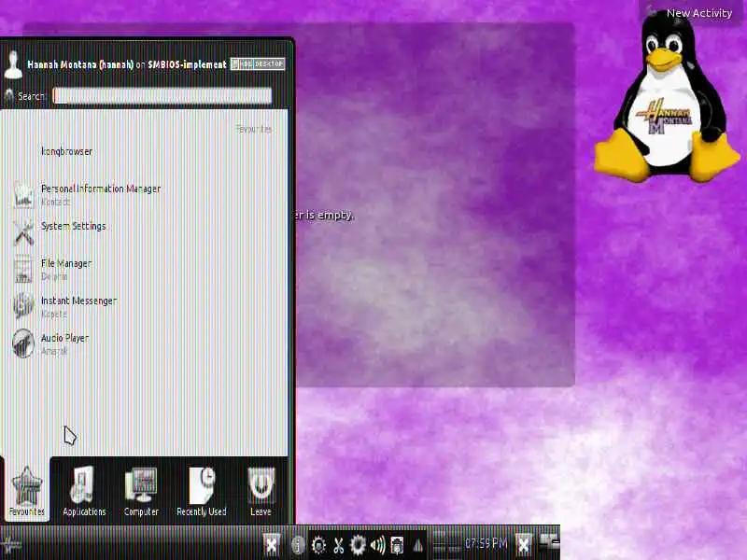Screen dimensions: 747x560
Task: Open the device notifier icon in the tray
Action: click(397, 545)
